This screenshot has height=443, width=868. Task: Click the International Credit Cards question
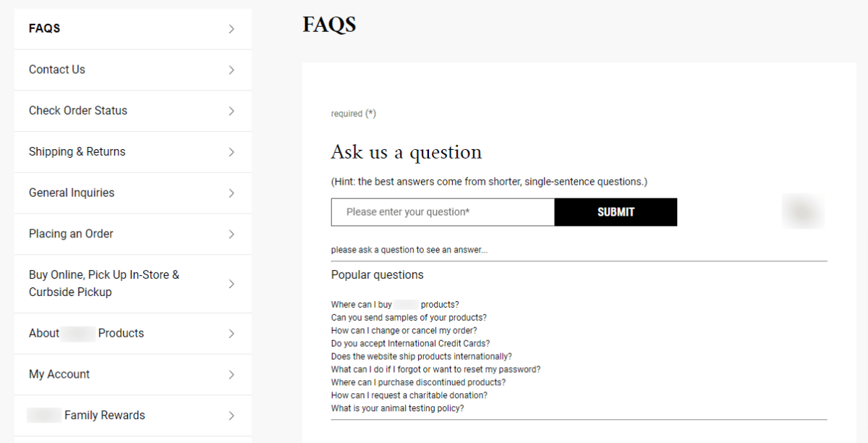409,342
